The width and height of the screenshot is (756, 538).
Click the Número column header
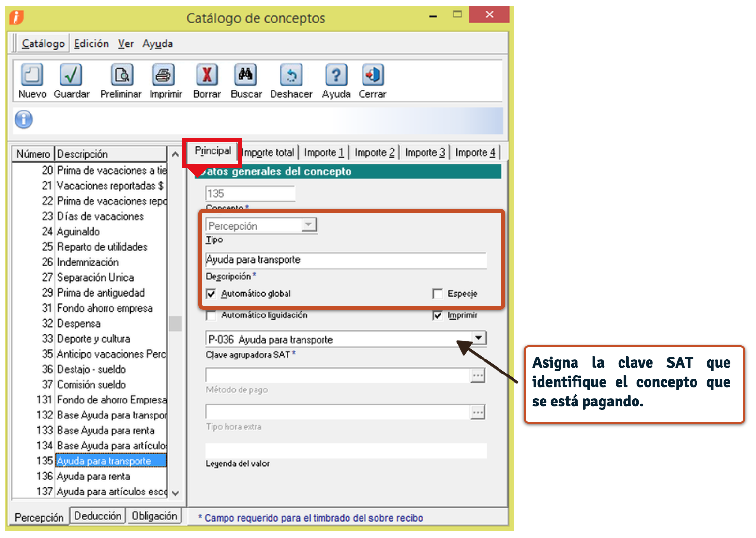click(x=33, y=154)
